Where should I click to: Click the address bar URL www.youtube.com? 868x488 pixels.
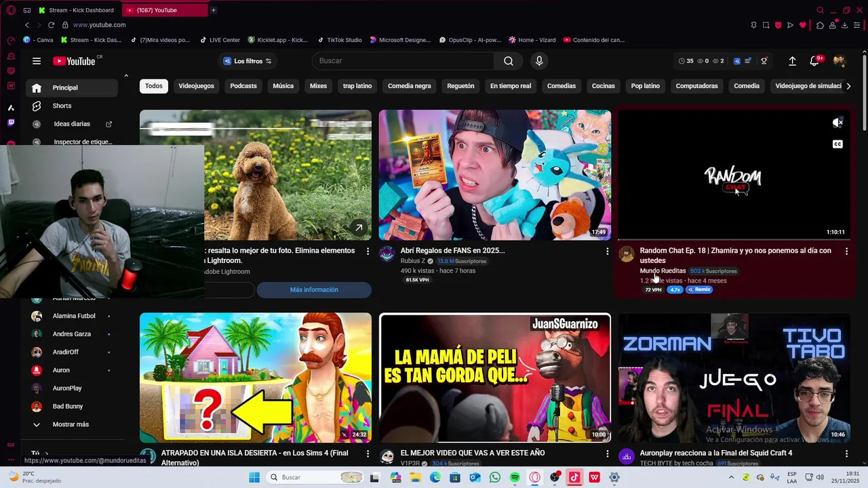point(99,25)
